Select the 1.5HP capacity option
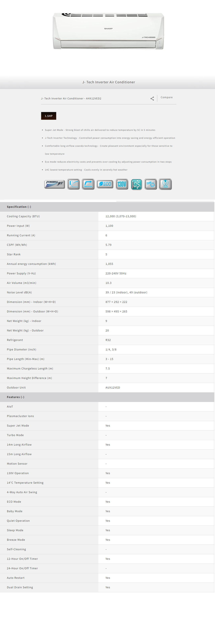The height and width of the screenshot is (644, 215). pyautogui.click(x=49, y=116)
